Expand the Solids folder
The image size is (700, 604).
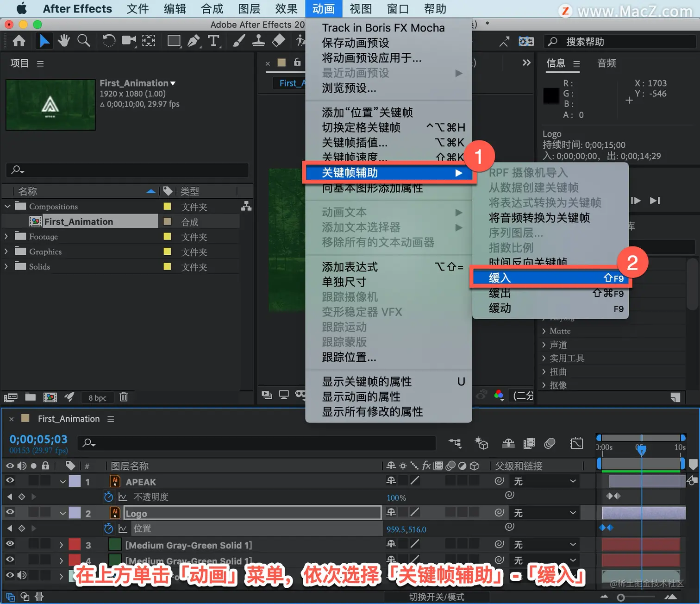coord(6,267)
